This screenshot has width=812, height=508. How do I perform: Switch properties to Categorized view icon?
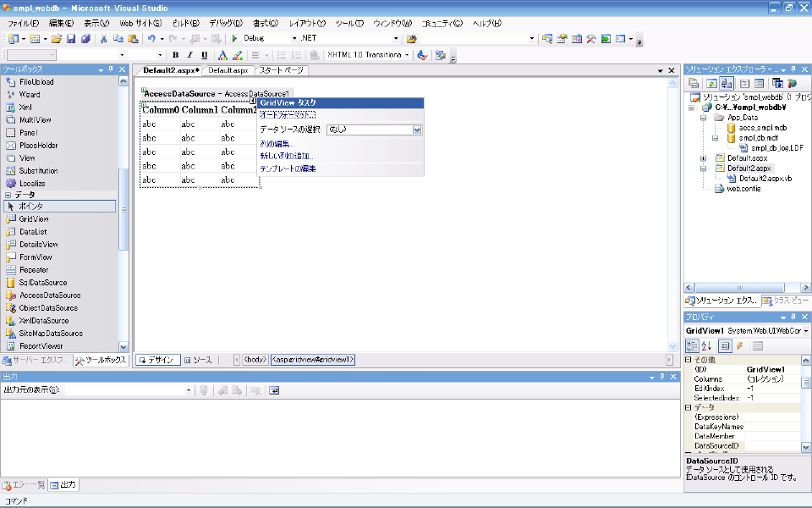pos(692,345)
